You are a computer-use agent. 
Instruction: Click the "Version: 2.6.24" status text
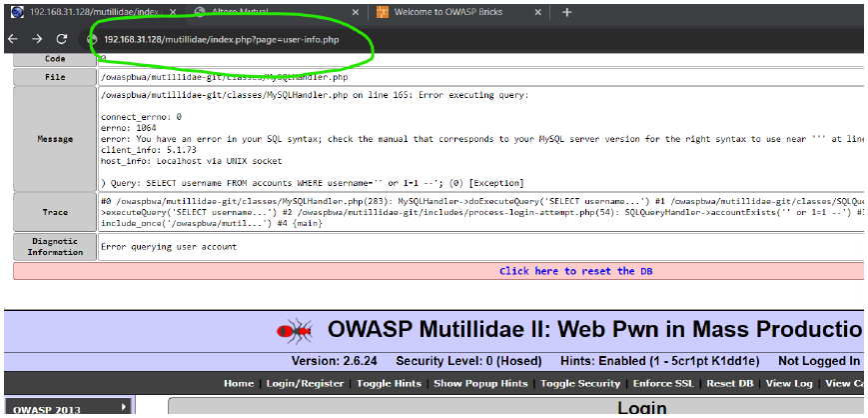(335, 361)
